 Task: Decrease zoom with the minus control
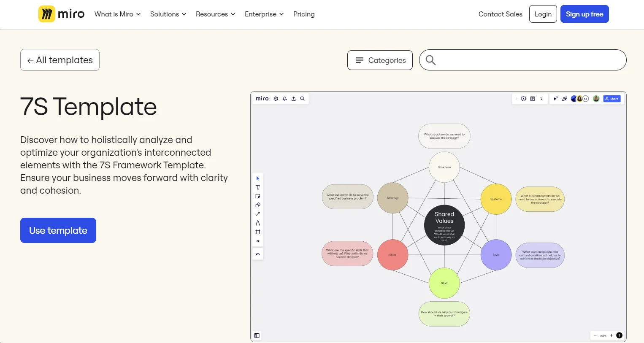(594, 335)
